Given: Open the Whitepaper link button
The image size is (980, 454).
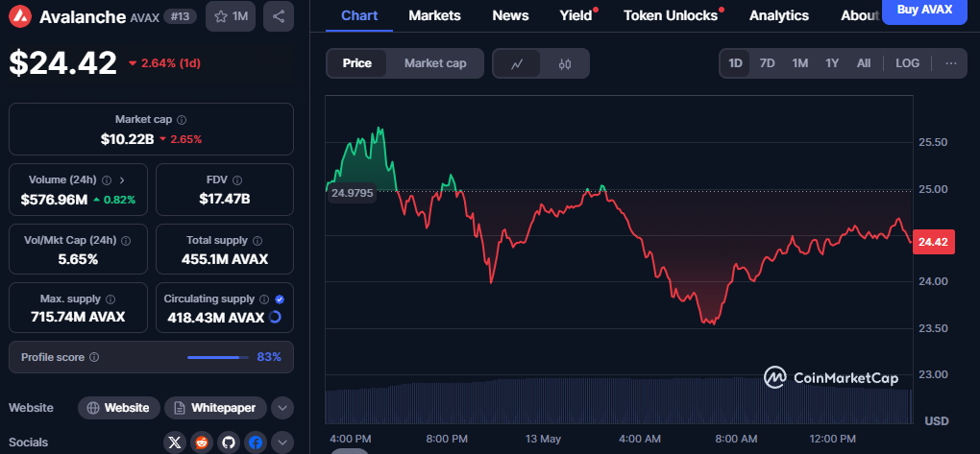Looking at the screenshot, I should click(215, 408).
